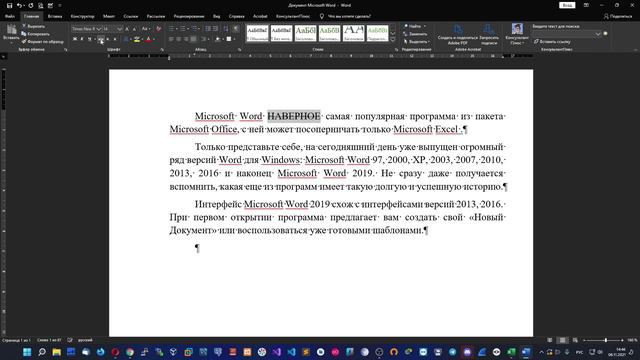Save the document using the floppy icon
The height and width of the screenshot is (360, 640).
pos(9,6)
